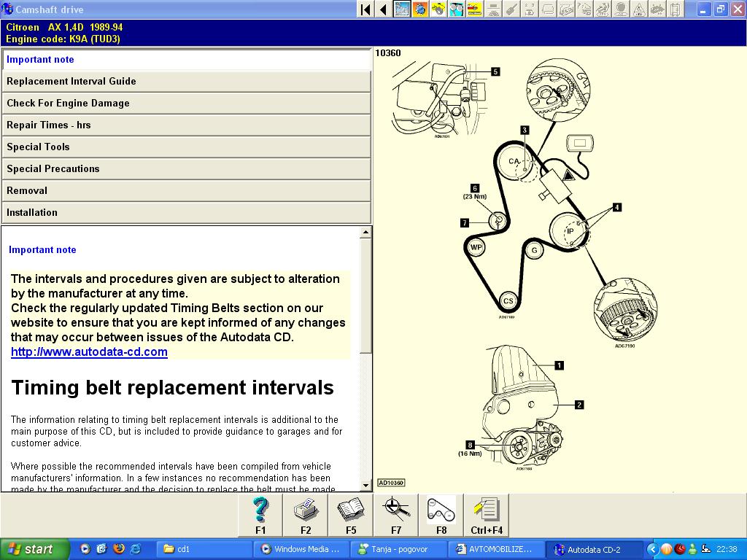Click greyed car-on-lift toolbar icon

[493, 9]
